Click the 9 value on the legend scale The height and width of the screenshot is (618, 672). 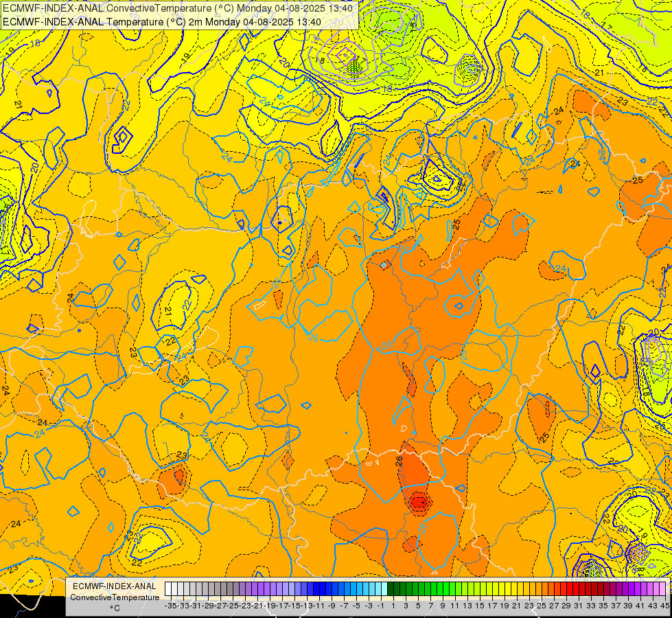click(x=443, y=606)
